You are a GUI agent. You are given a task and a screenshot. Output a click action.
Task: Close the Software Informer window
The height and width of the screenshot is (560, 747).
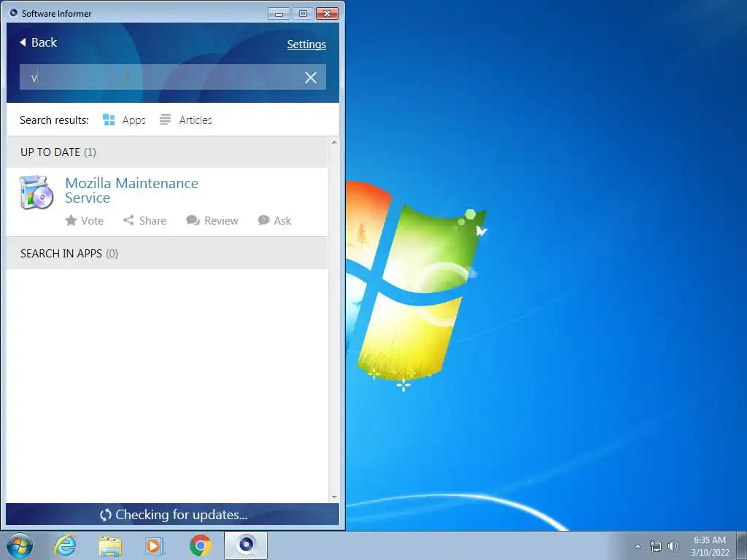pyautogui.click(x=327, y=14)
